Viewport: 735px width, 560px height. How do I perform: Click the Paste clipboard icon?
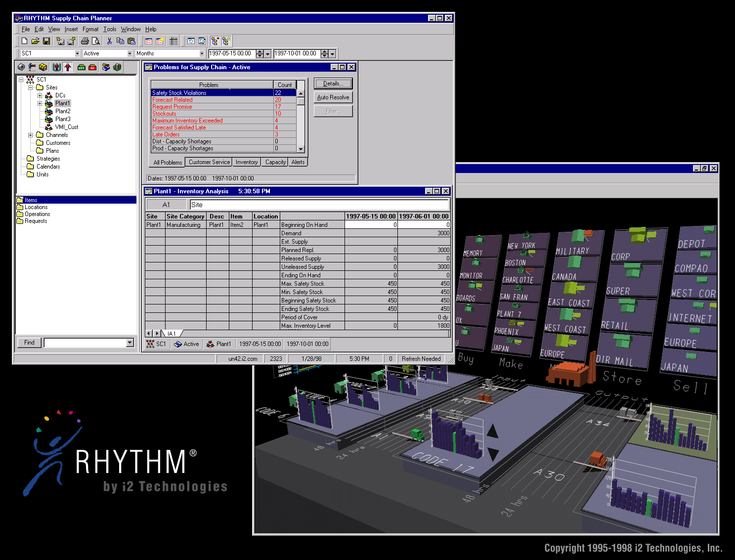[131, 41]
